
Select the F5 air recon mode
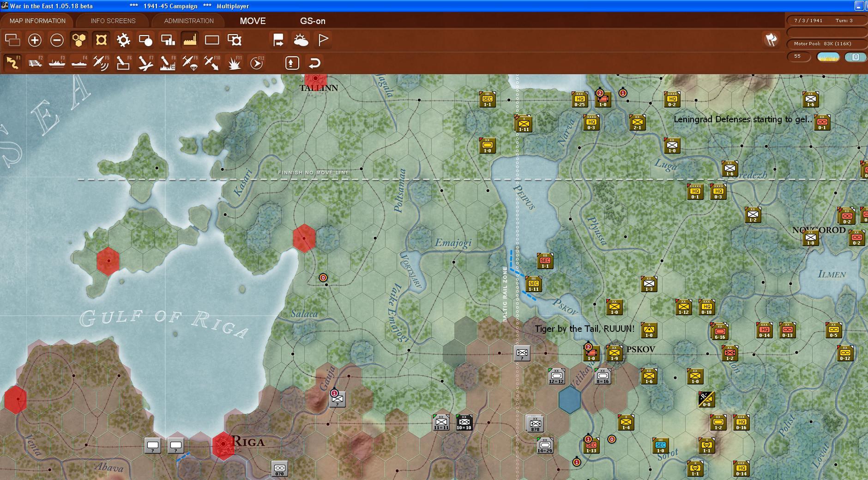pyautogui.click(x=101, y=63)
